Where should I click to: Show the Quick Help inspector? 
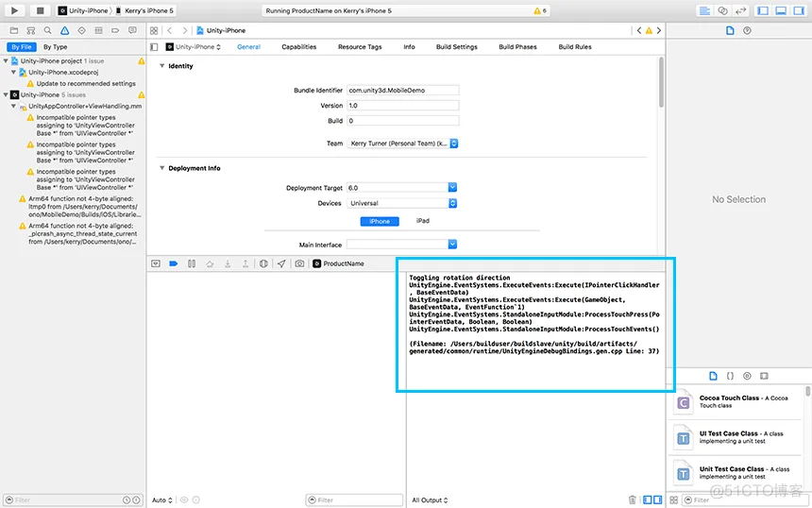(747, 30)
